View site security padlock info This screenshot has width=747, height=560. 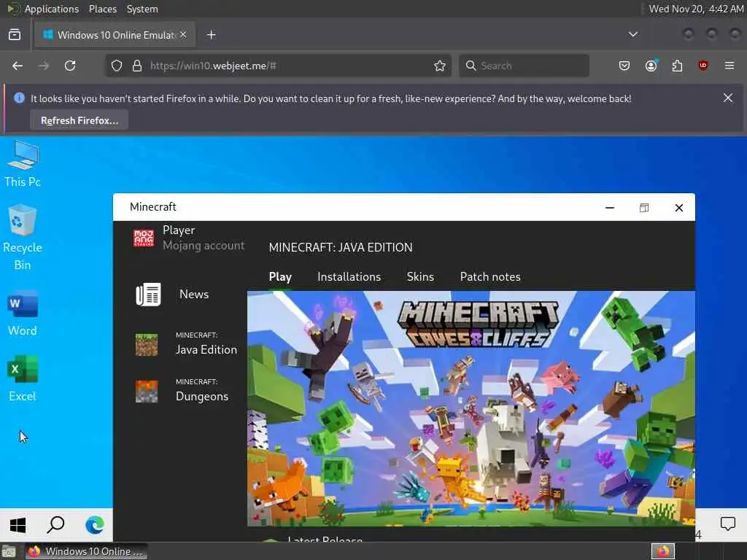(136, 66)
